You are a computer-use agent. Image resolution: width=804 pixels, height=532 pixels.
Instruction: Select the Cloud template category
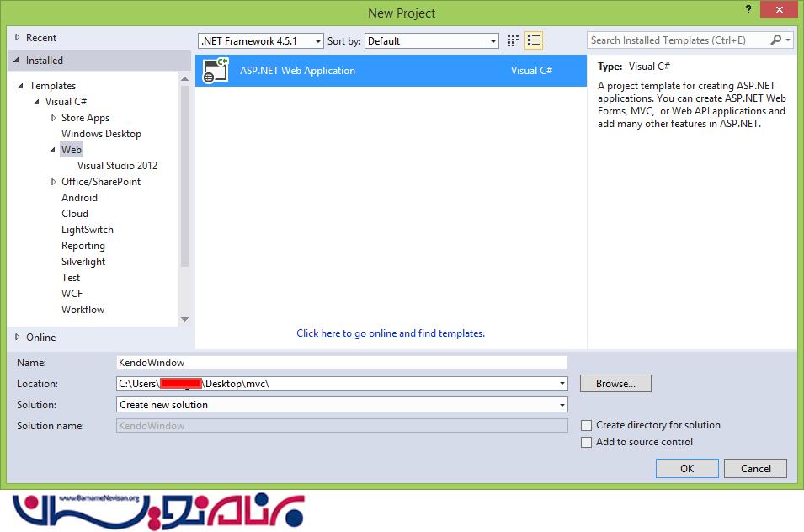[x=75, y=214]
